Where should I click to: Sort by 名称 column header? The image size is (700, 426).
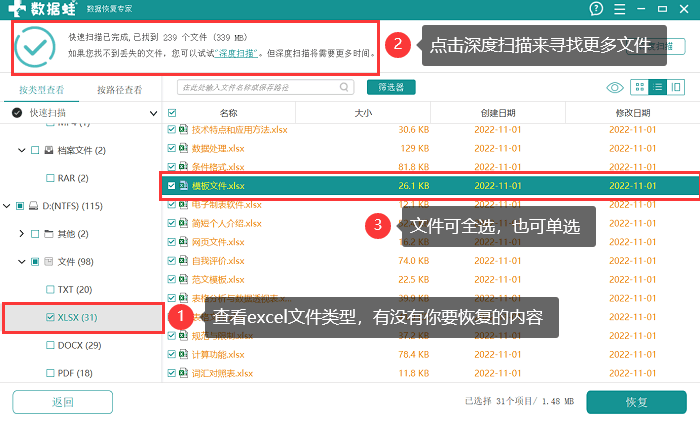point(229,113)
